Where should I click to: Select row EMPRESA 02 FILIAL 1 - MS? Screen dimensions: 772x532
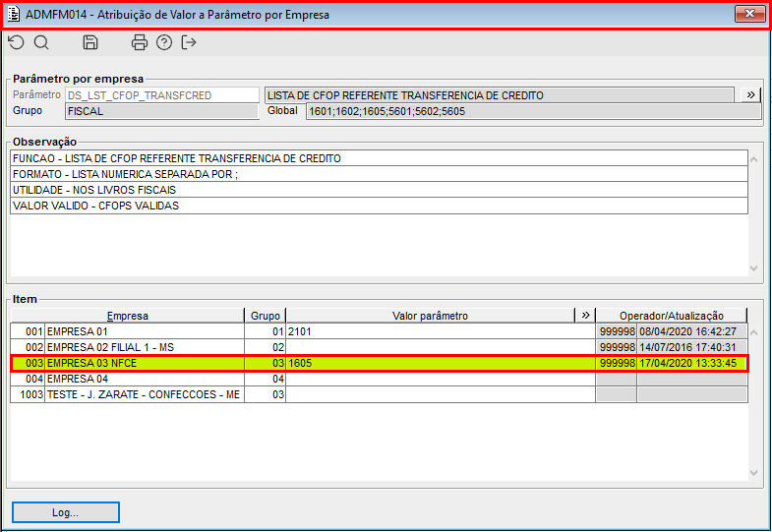coord(379,347)
